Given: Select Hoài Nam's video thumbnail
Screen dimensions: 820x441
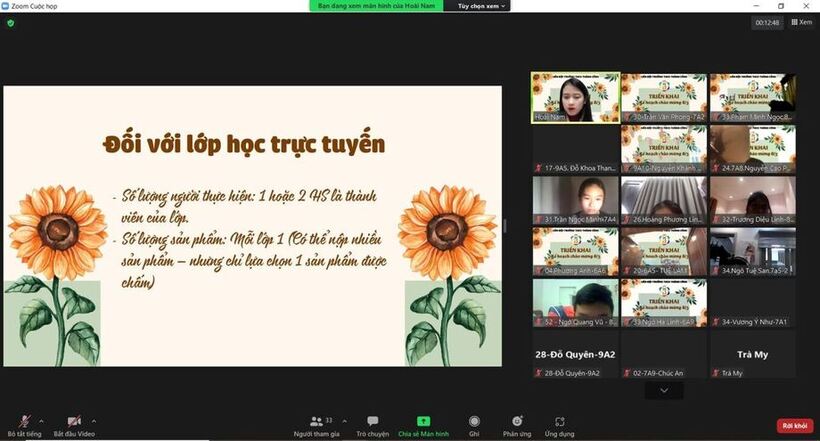Looking at the screenshot, I should pos(574,97).
